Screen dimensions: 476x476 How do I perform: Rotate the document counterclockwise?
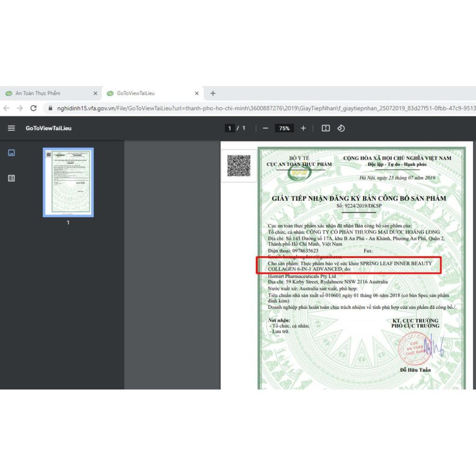point(341,128)
